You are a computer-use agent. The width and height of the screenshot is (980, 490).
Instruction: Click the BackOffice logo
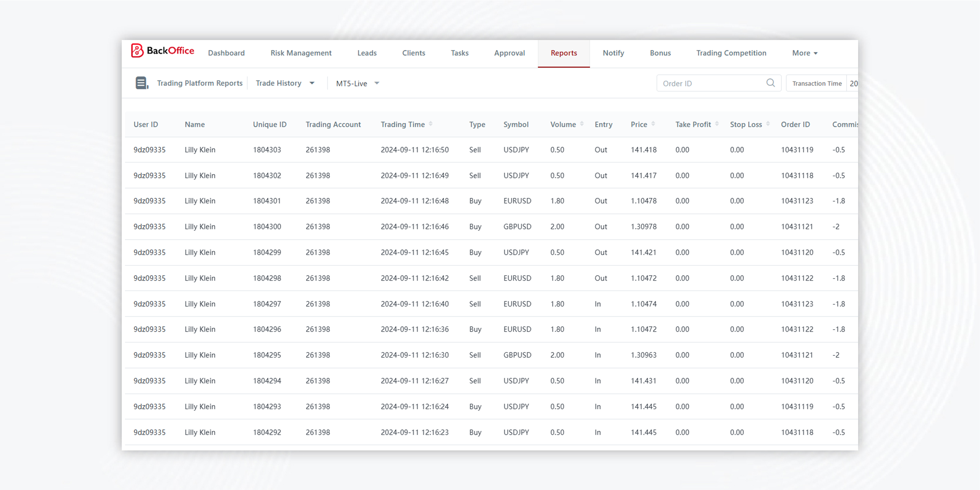click(162, 51)
